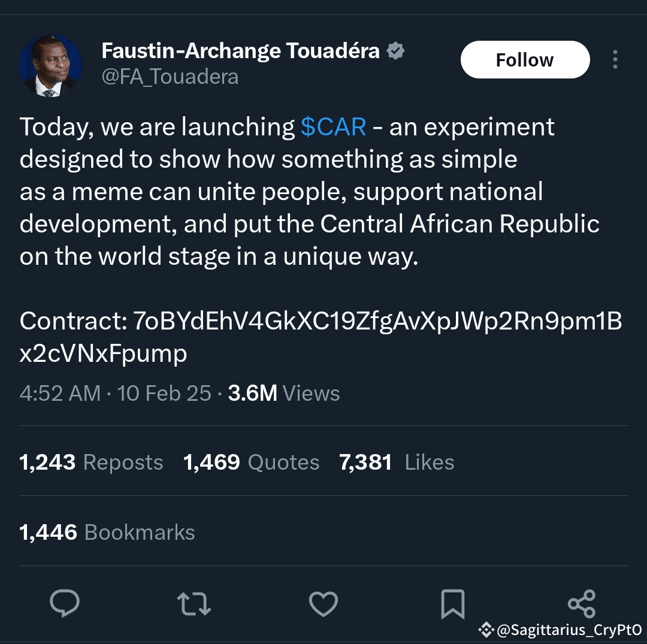Image resolution: width=647 pixels, height=644 pixels.
Task: Bookmark this tweet with bookmark icon
Action: click(x=452, y=603)
